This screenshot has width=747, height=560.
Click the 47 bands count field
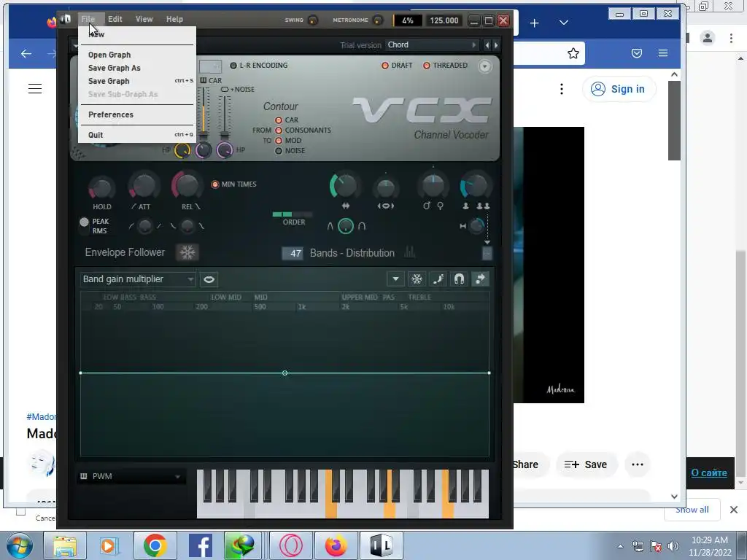[293, 253]
